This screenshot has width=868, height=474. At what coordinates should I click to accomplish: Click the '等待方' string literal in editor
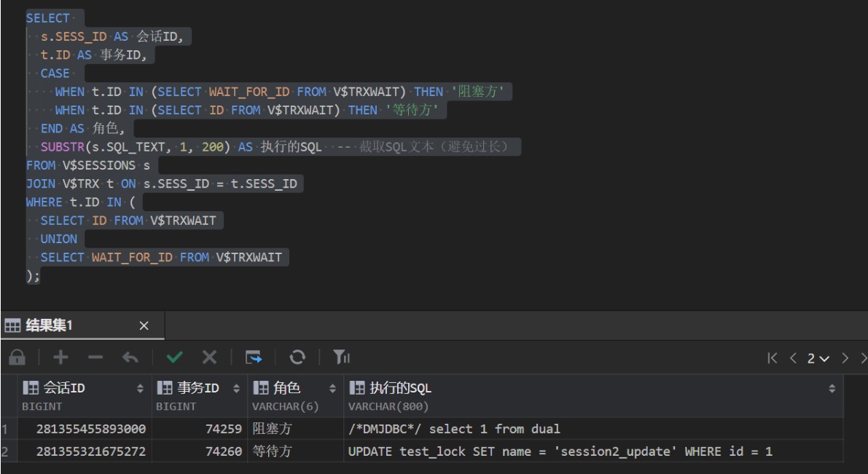coord(411,110)
